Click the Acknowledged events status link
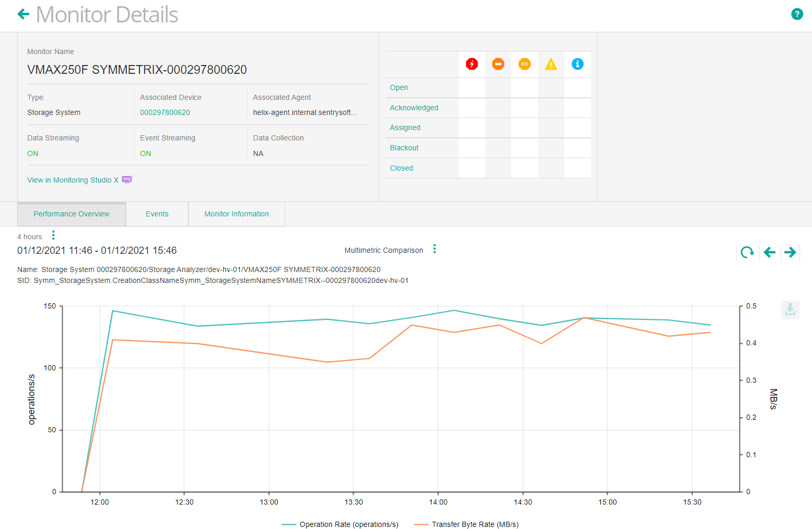This screenshot has width=812, height=529. [x=414, y=108]
